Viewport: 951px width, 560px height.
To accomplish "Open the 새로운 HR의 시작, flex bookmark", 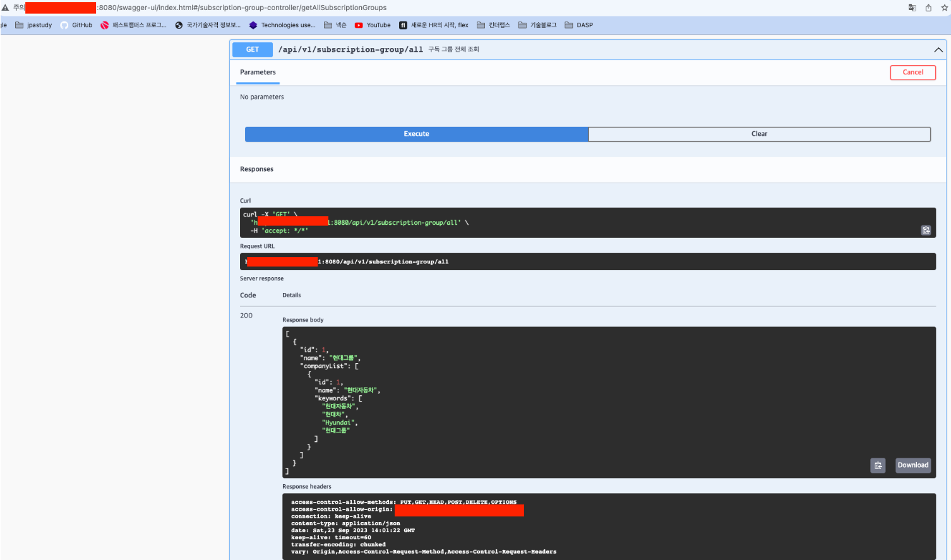I will (434, 25).
